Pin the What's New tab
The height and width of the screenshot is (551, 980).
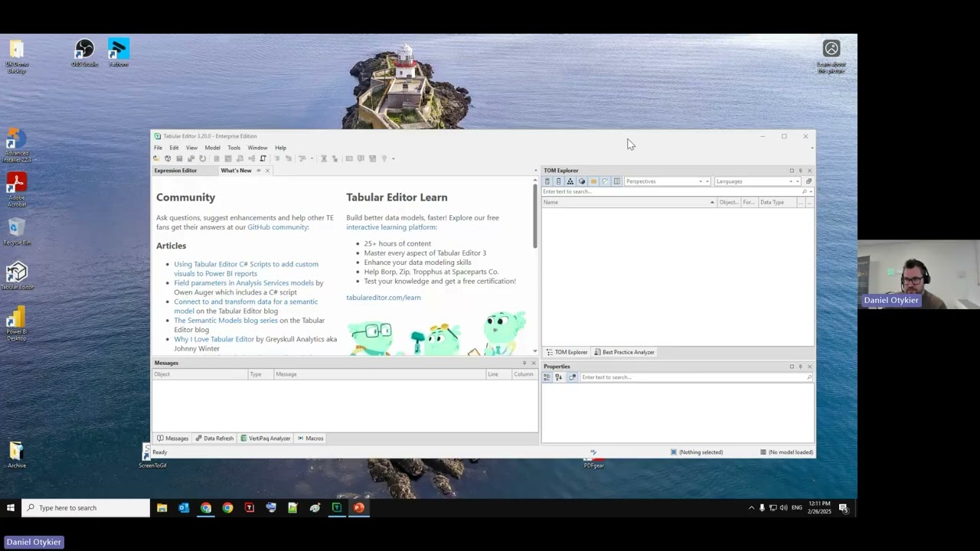tap(258, 171)
